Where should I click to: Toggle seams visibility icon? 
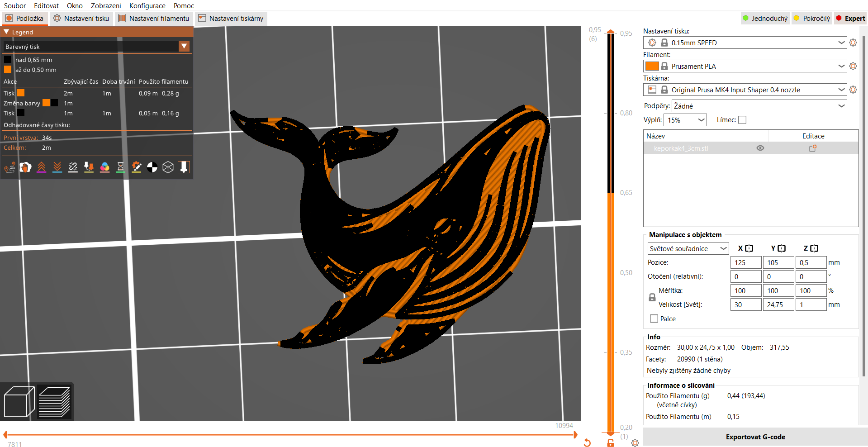(x=73, y=167)
